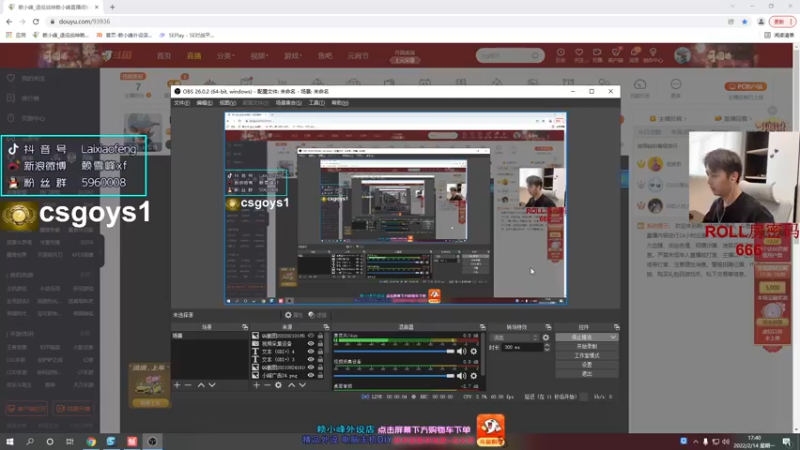
Task: Move scene down with the down arrow
Action: coord(212,385)
